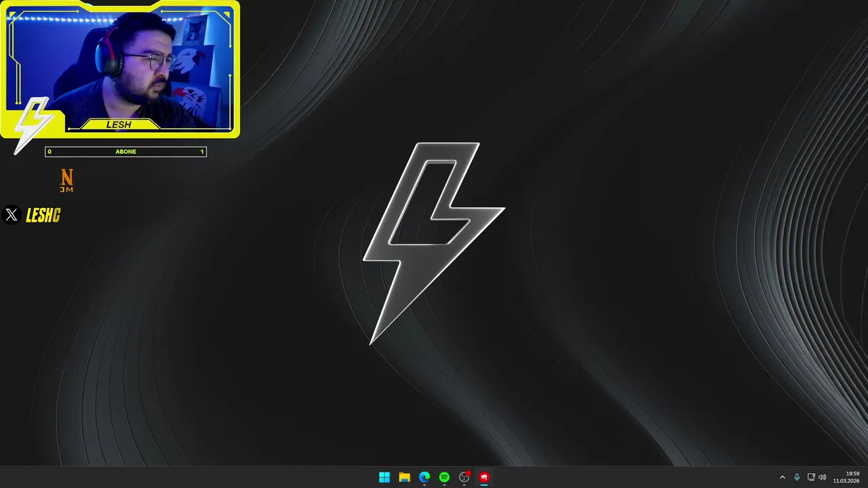Screen dimensions: 868x488
Task: Open Spotify from the taskbar
Action: (444, 477)
